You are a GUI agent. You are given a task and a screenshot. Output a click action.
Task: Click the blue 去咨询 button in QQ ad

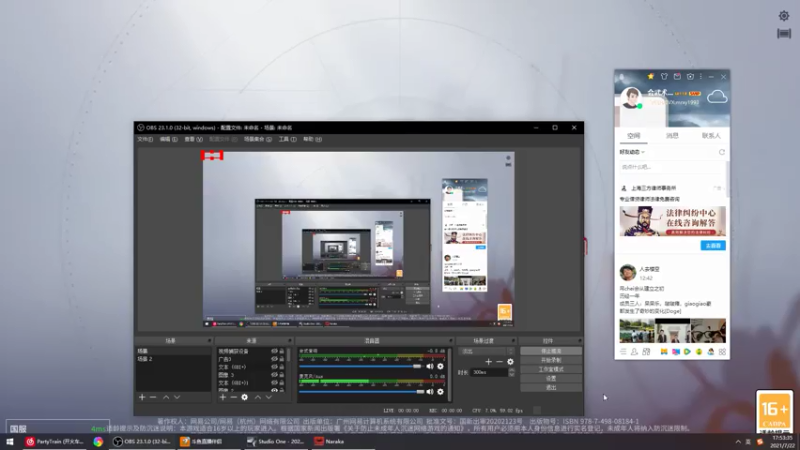[x=713, y=246]
